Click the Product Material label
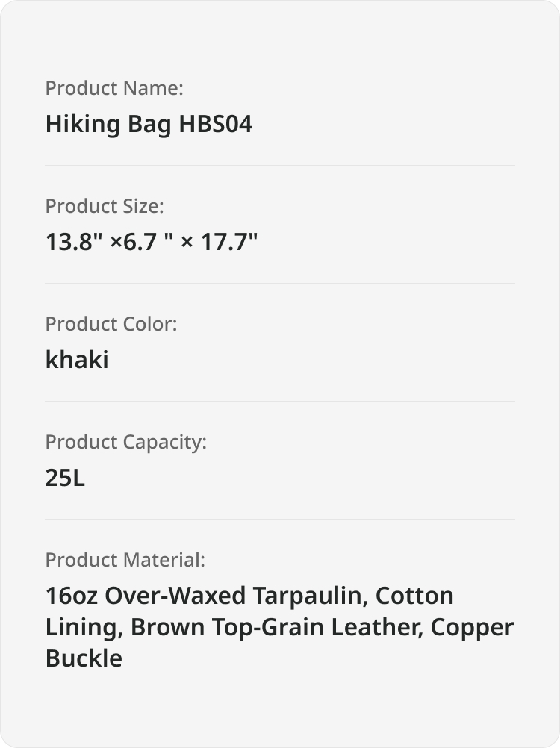 pos(125,560)
